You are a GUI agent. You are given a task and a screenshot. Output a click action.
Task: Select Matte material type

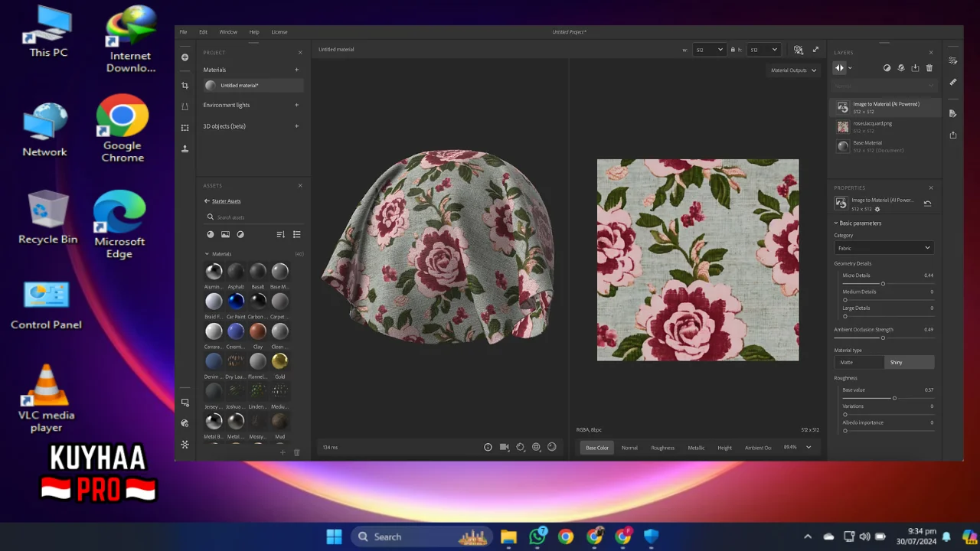[859, 362]
